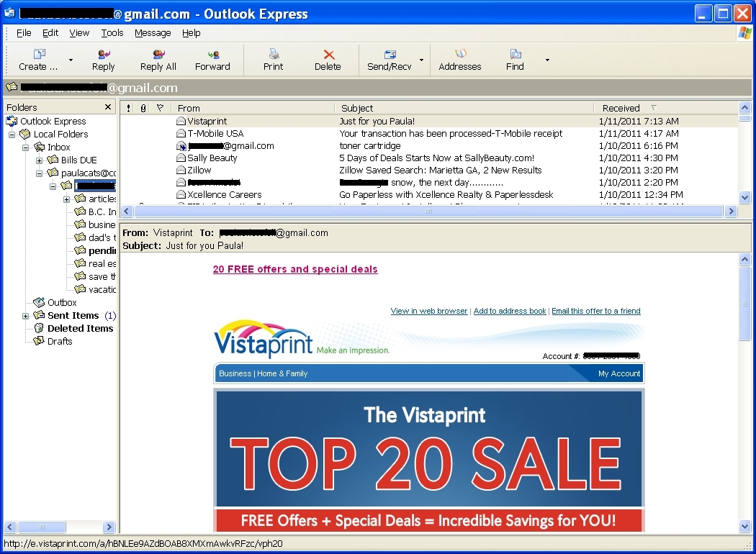Open the Help menu
Image resolution: width=756 pixels, height=554 pixels.
point(192,33)
